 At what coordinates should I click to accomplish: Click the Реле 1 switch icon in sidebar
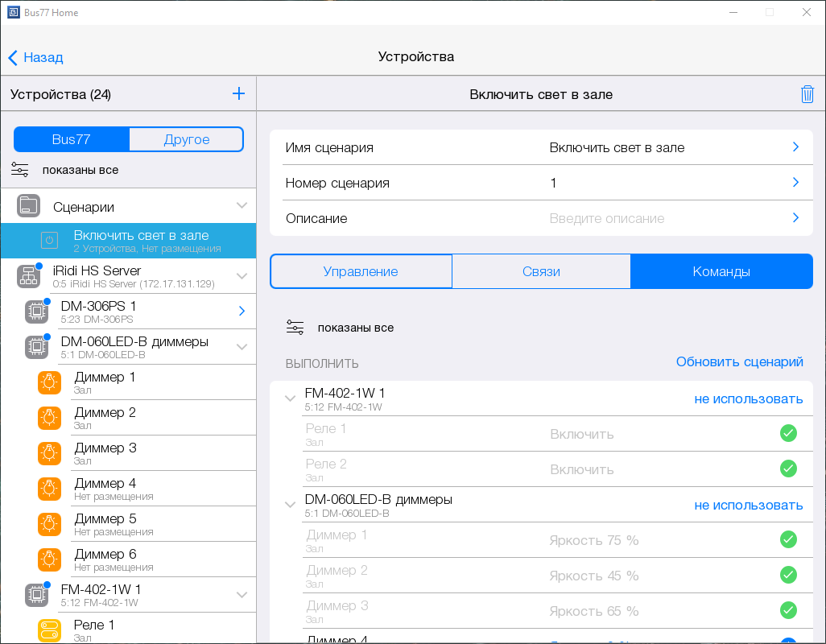tap(49, 630)
